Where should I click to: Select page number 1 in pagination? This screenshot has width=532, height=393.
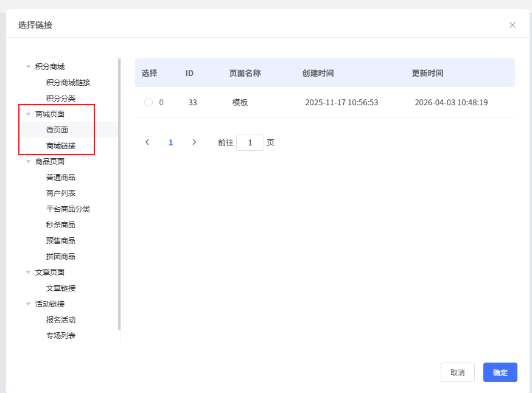(x=171, y=142)
